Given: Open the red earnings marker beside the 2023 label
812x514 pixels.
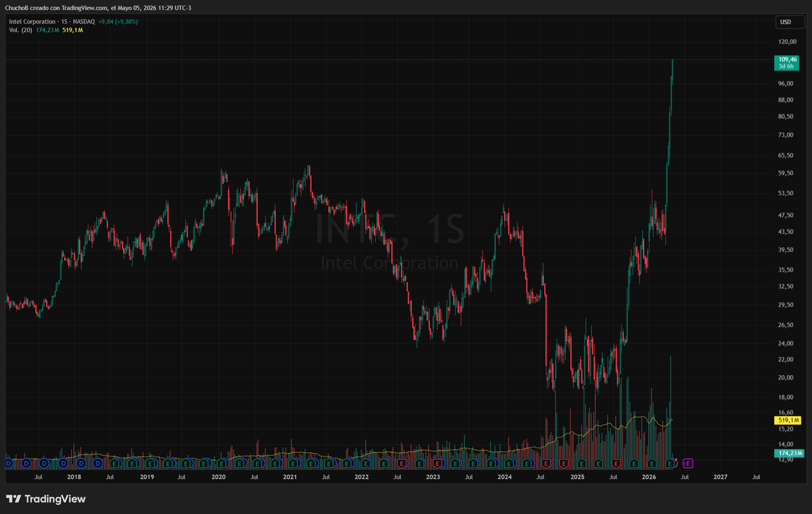Looking at the screenshot, I should coord(437,464).
